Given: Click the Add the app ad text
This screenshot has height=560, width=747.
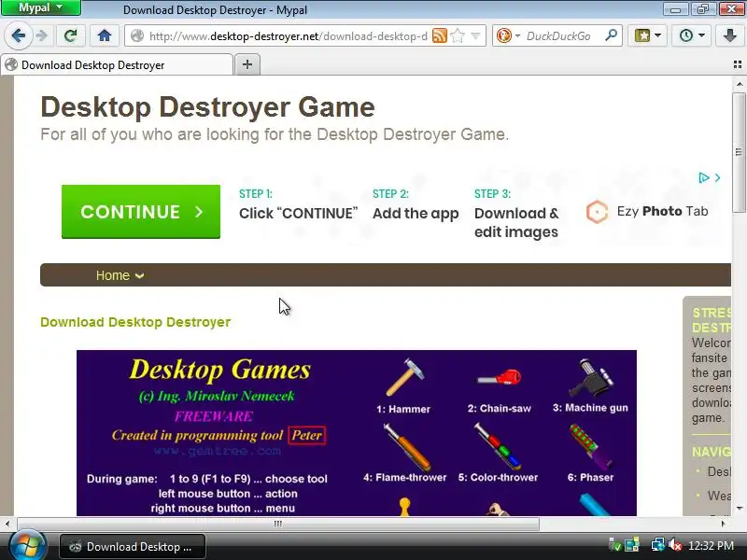Looking at the screenshot, I should coord(416,214).
